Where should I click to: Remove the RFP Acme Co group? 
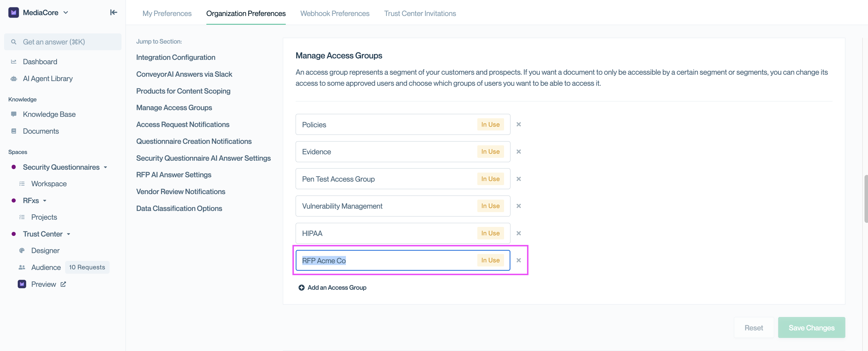519,260
